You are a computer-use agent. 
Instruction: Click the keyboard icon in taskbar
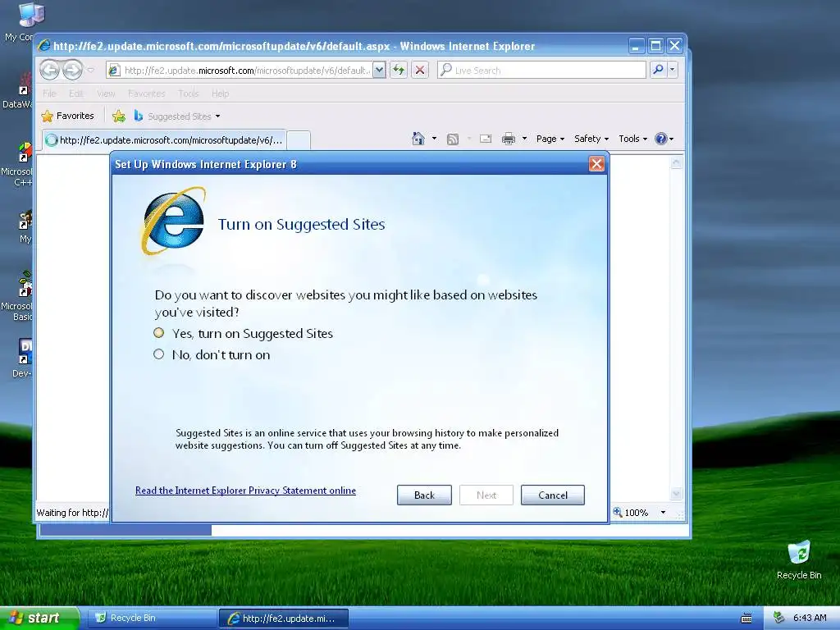click(x=746, y=619)
